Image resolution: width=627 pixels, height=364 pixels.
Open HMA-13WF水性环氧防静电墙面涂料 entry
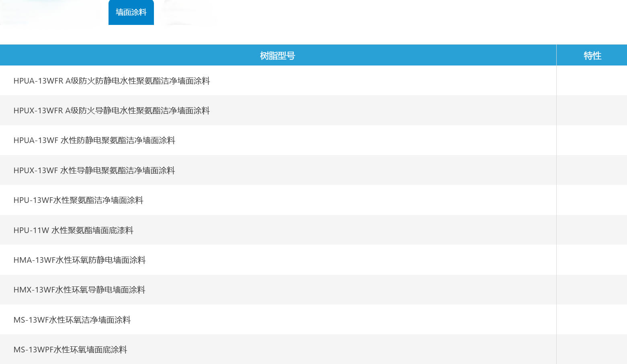click(80, 260)
